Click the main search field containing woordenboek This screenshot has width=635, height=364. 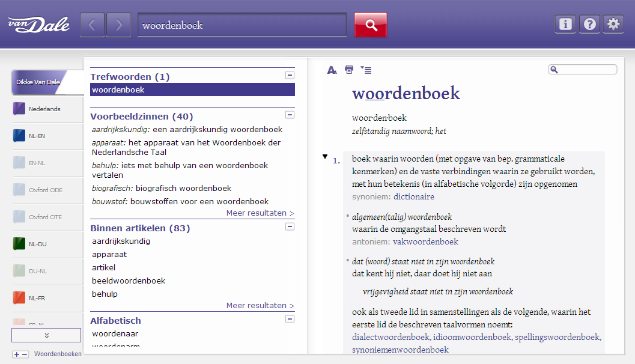coord(242,25)
